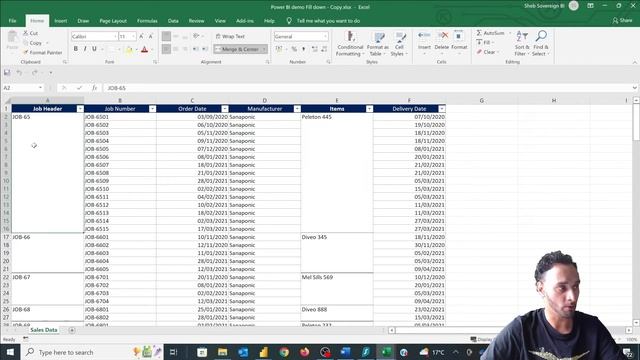
Task: Click Tell me what you want to do
Action: (328, 21)
